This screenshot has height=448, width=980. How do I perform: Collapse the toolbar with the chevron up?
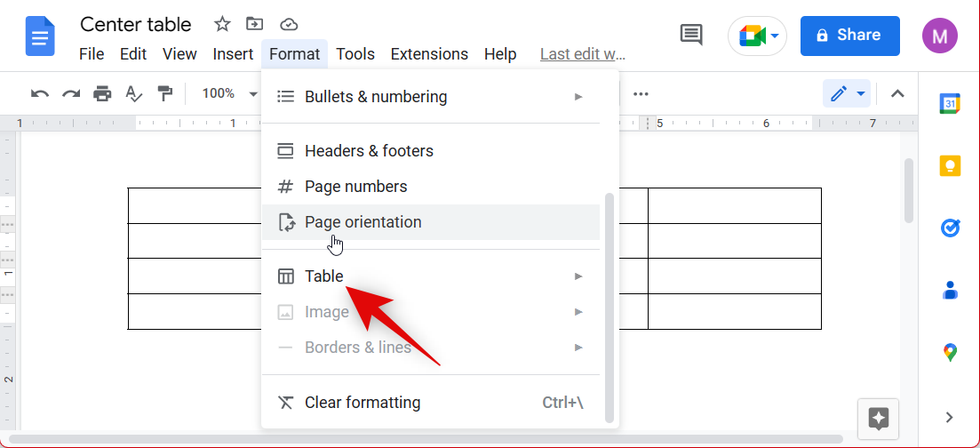pos(897,93)
